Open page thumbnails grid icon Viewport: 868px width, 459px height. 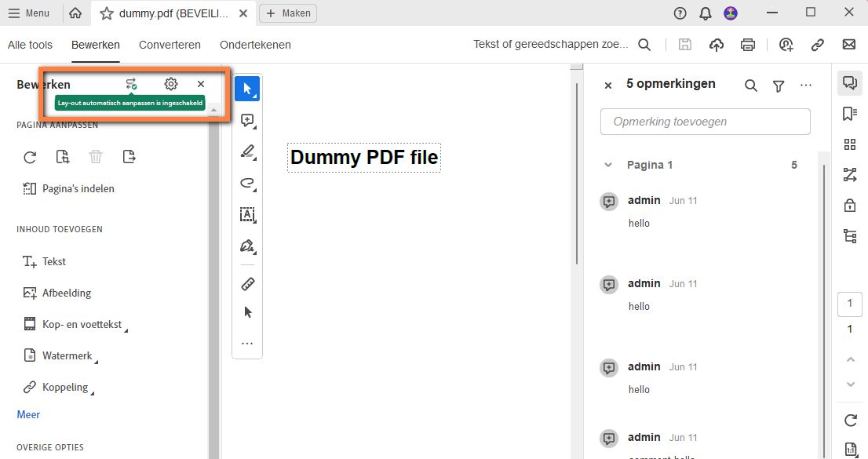[850, 144]
